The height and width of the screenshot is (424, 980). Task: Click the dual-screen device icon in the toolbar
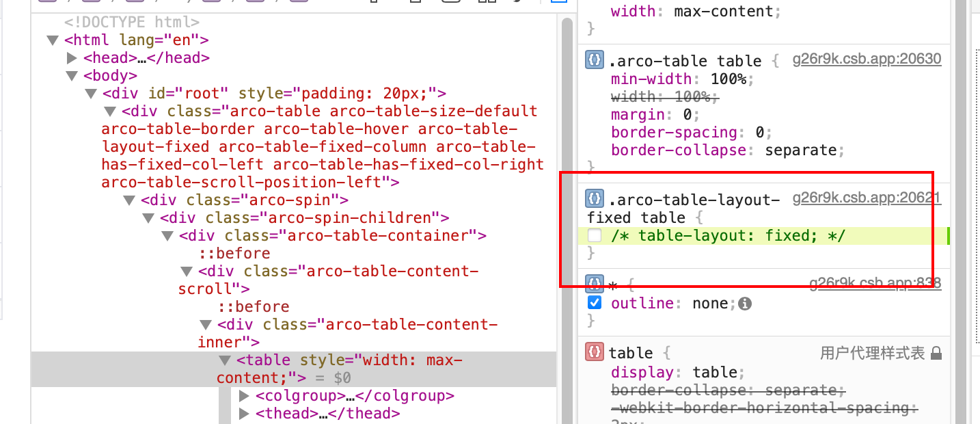(x=487, y=2)
